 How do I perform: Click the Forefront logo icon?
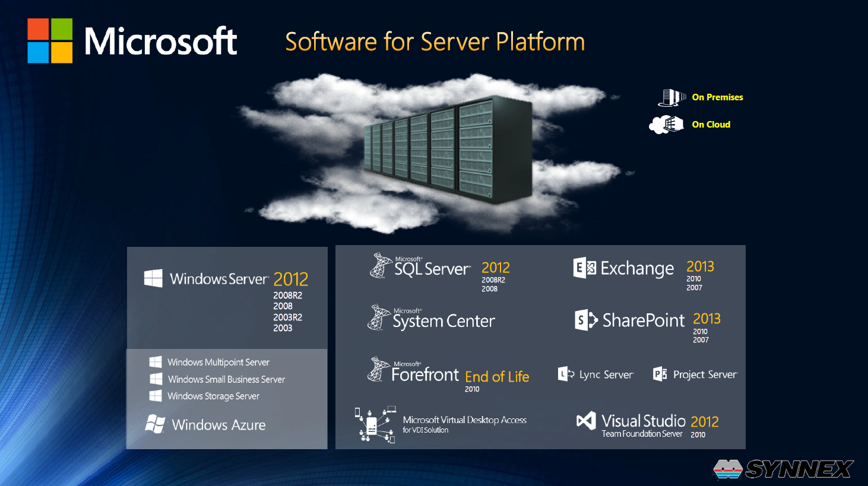click(x=379, y=369)
